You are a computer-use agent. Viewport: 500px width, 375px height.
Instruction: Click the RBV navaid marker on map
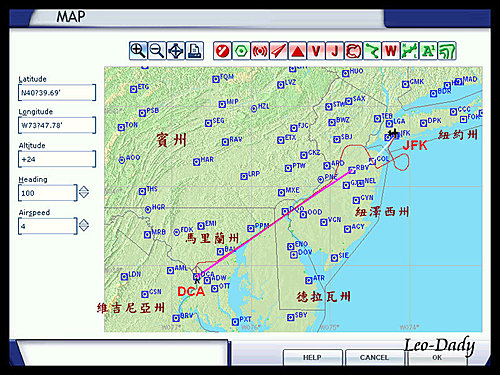(x=352, y=170)
